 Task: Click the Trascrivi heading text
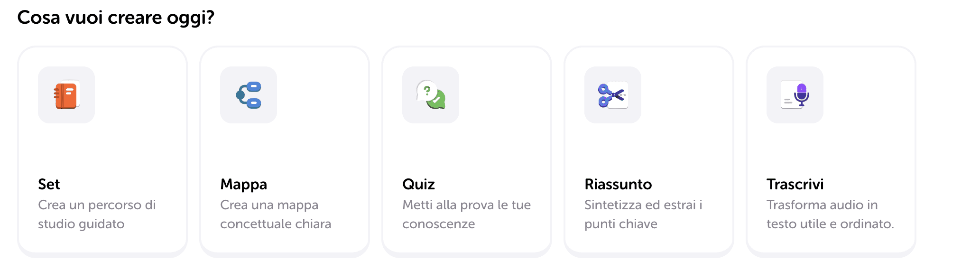tap(795, 184)
